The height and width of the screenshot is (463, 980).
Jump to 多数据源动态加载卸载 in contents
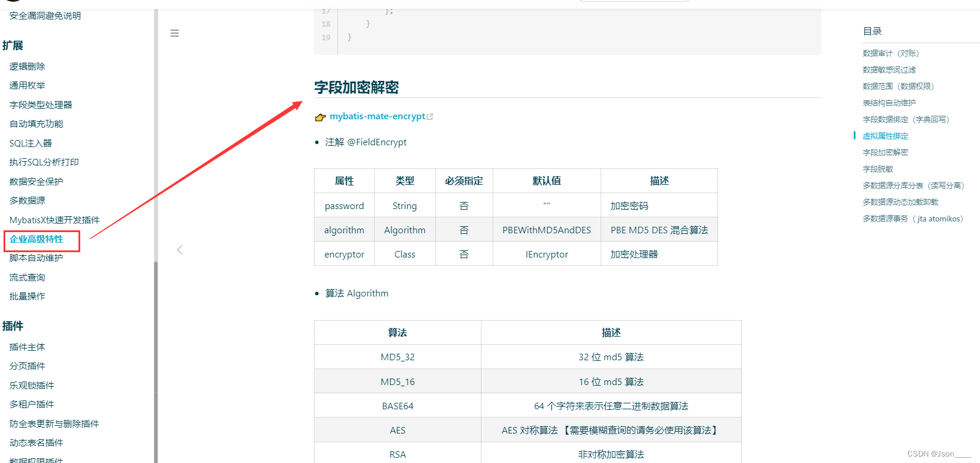pyautogui.click(x=900, y=202)
